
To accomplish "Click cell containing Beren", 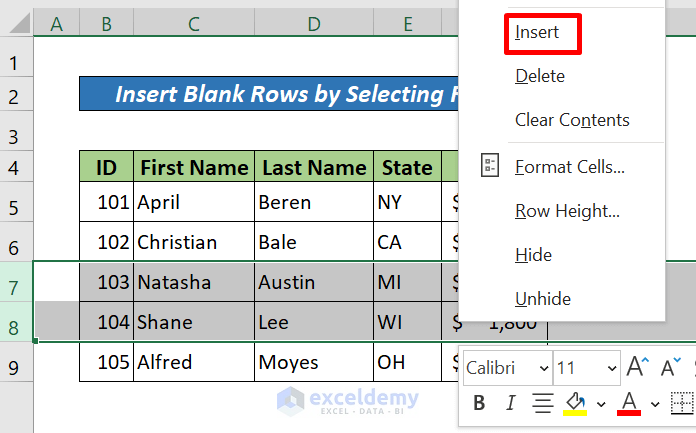I will click(314, 202).
